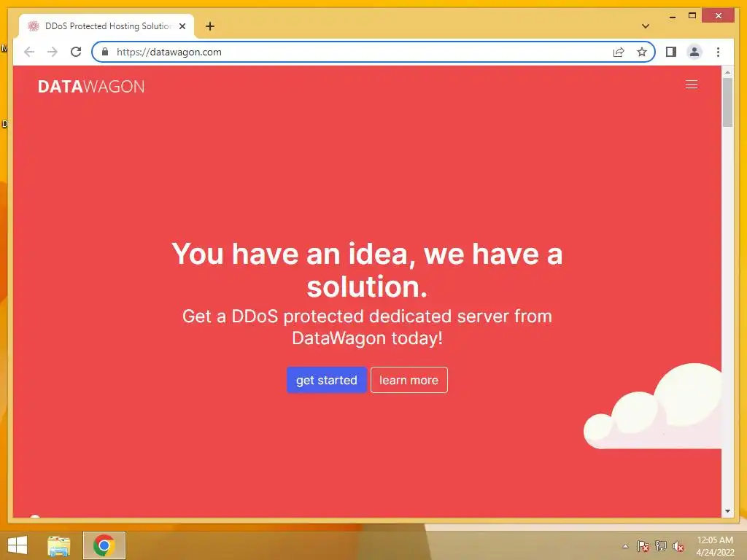Open Chrome's three-dot menu
Viewport: 747px width, 560px height.
tap(718, 52)
